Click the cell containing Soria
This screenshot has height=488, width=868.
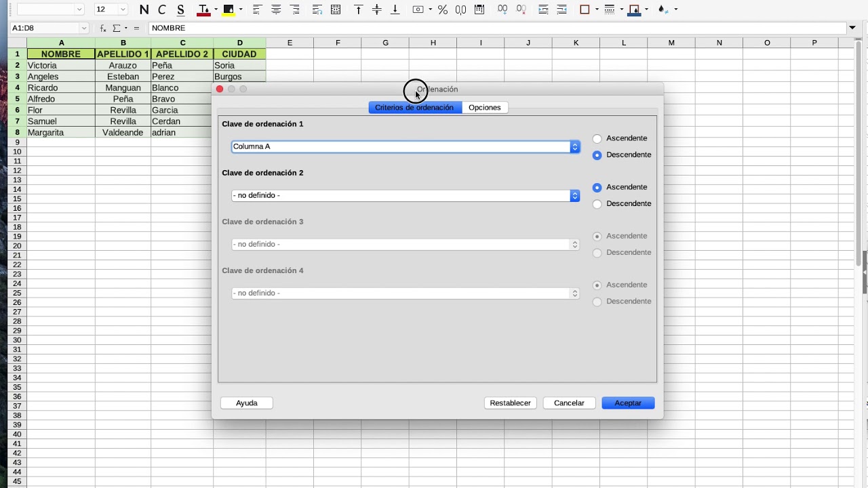pos(239,66)
